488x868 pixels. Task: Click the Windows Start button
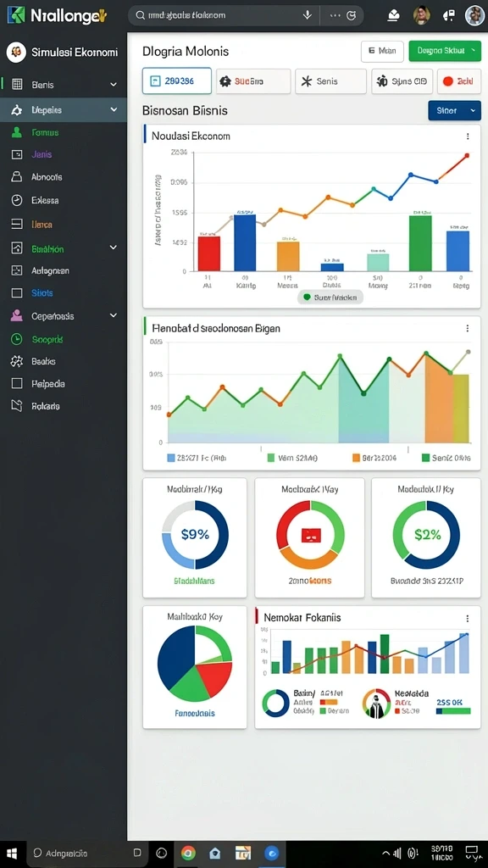coord(12,853)
